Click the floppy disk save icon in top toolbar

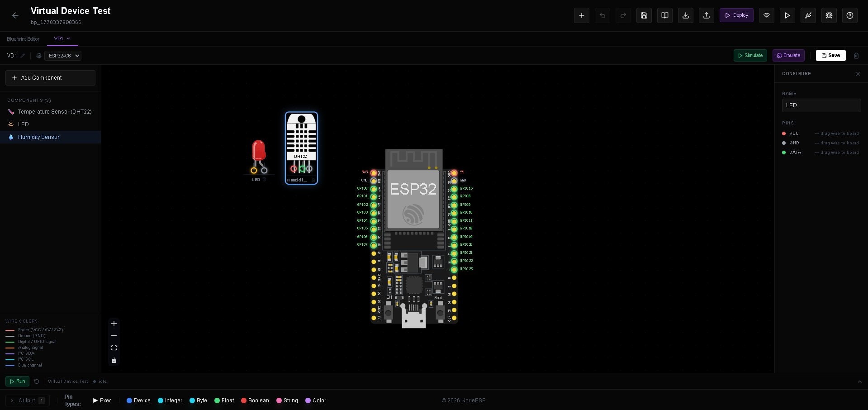click(x=644, y=15)
